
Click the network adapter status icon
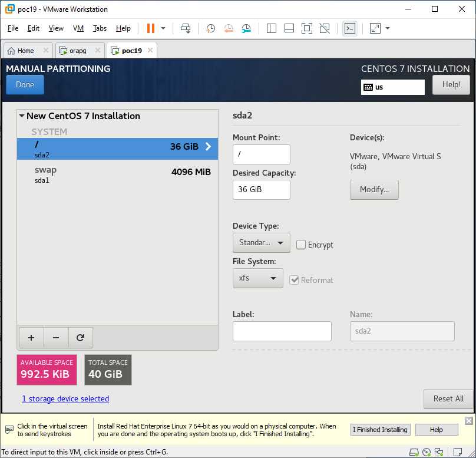(x=439, y=452)
